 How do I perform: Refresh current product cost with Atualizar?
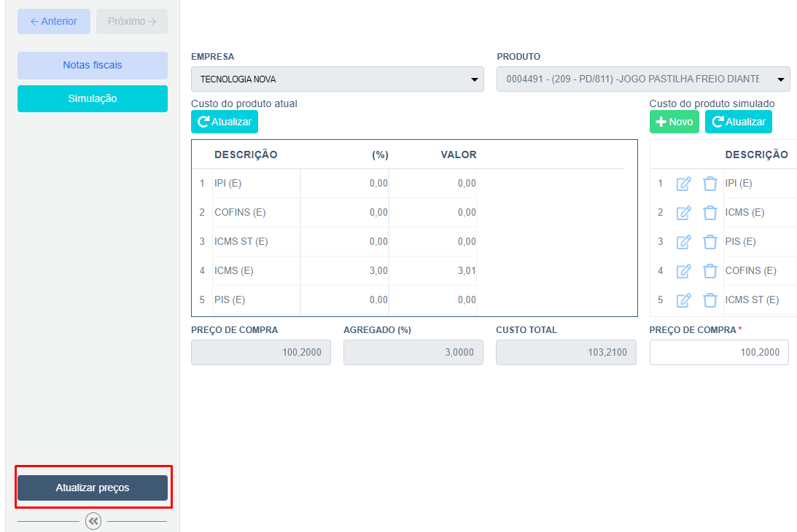coord(225,122)
